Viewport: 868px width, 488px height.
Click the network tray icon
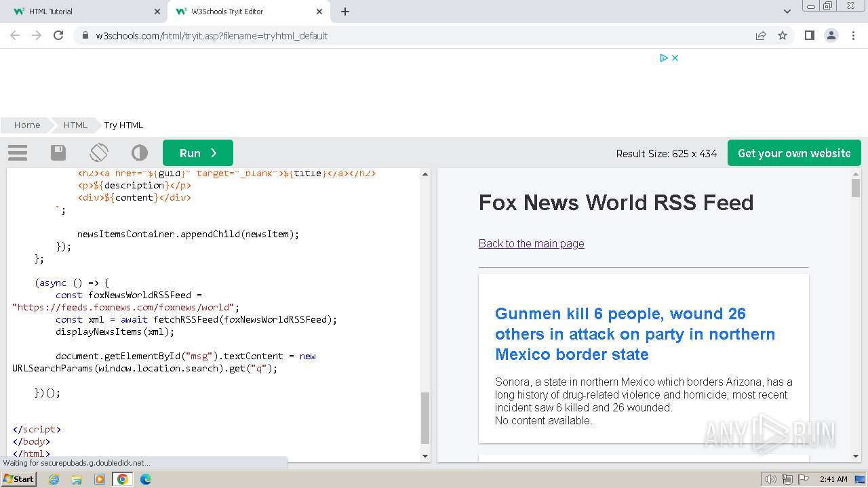(787, 479)
